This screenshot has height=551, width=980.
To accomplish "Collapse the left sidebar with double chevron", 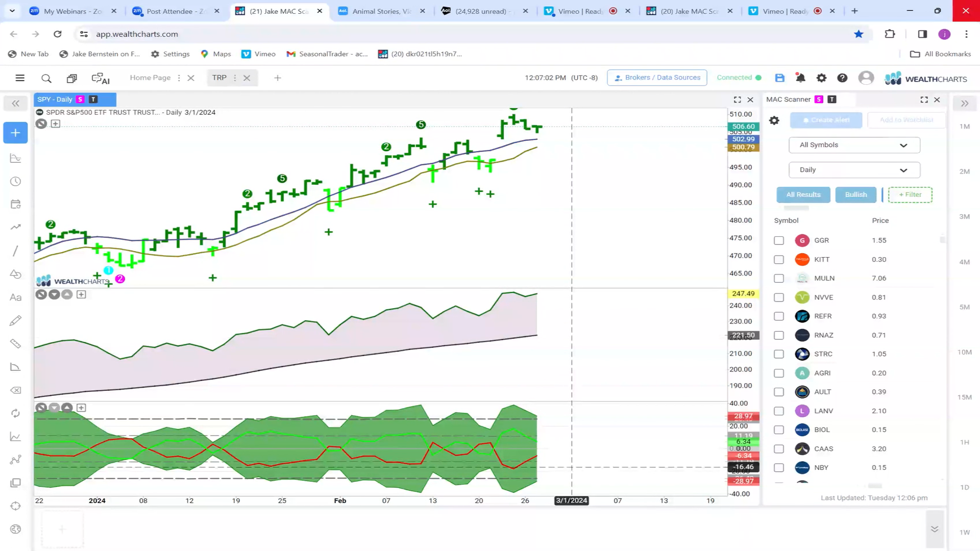I will [15, 104].
